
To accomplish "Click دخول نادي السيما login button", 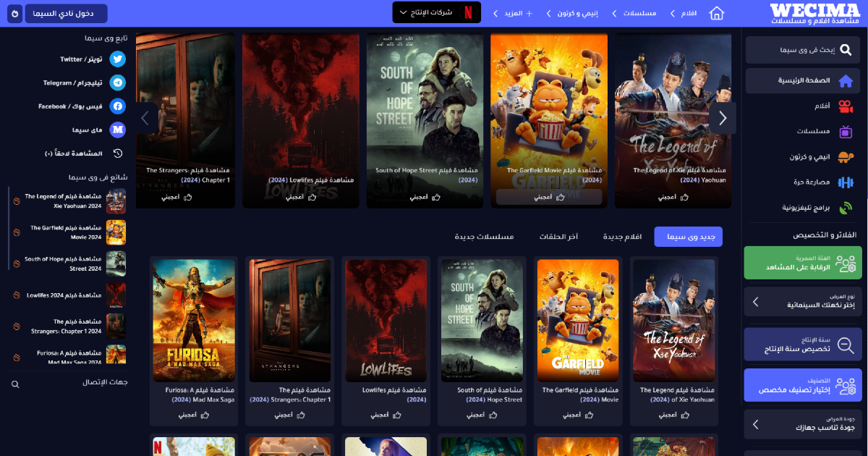I will [x=66, y=13].
